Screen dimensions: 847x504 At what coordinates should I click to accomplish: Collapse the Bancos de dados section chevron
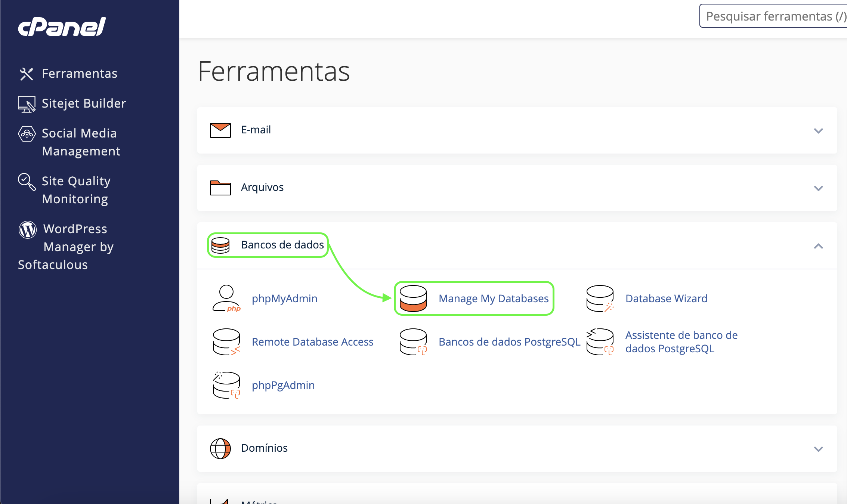[x=818, y=246]
